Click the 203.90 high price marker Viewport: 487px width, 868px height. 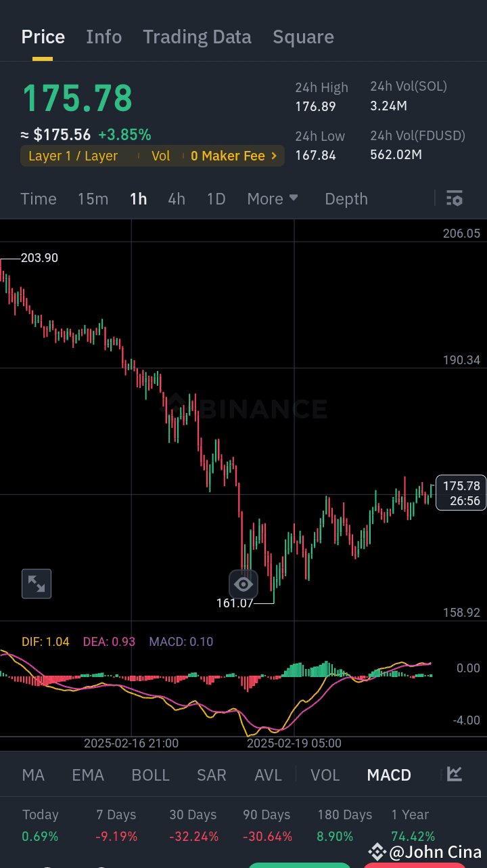[39, 258]
